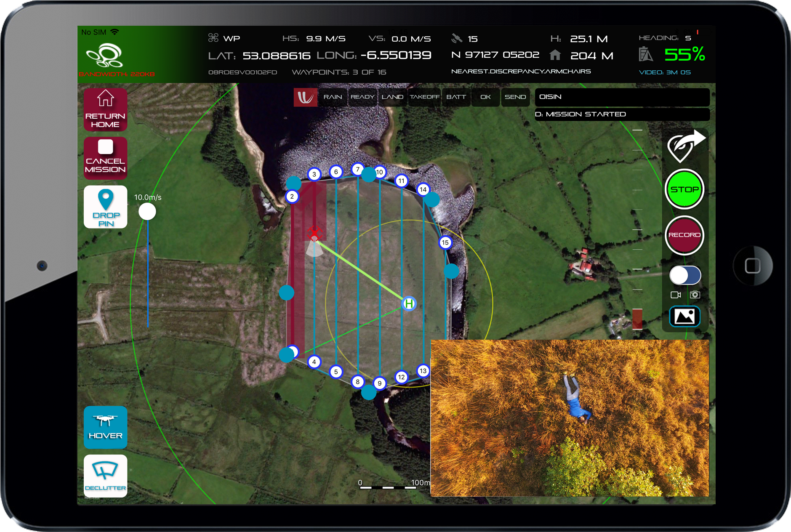Select the TAKEOFF quick message

[x=424, y=97]
